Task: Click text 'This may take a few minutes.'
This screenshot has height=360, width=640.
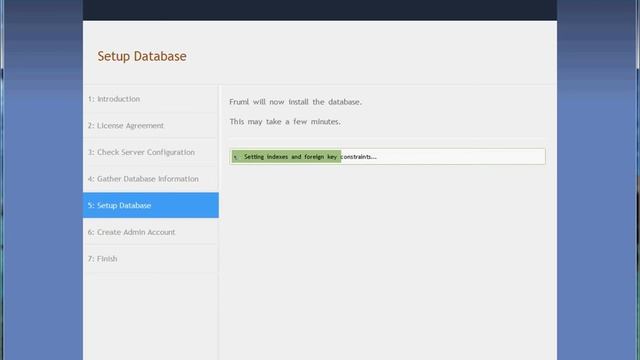Action: coord(285,122)
